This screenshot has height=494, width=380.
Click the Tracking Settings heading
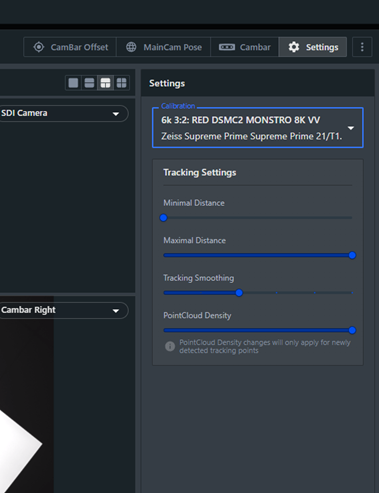pos(200,172)
